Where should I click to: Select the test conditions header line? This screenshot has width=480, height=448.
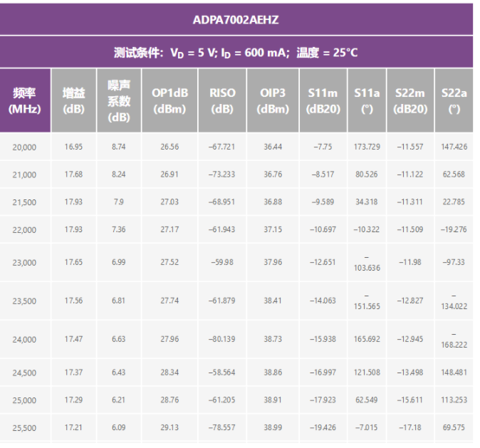pyautogui.click(x=236, y=53)
